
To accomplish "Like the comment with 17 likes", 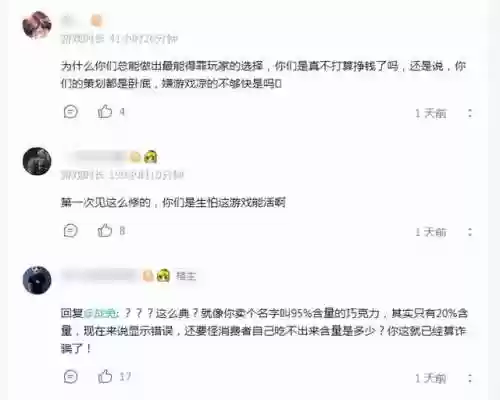I will click(105, 376).
